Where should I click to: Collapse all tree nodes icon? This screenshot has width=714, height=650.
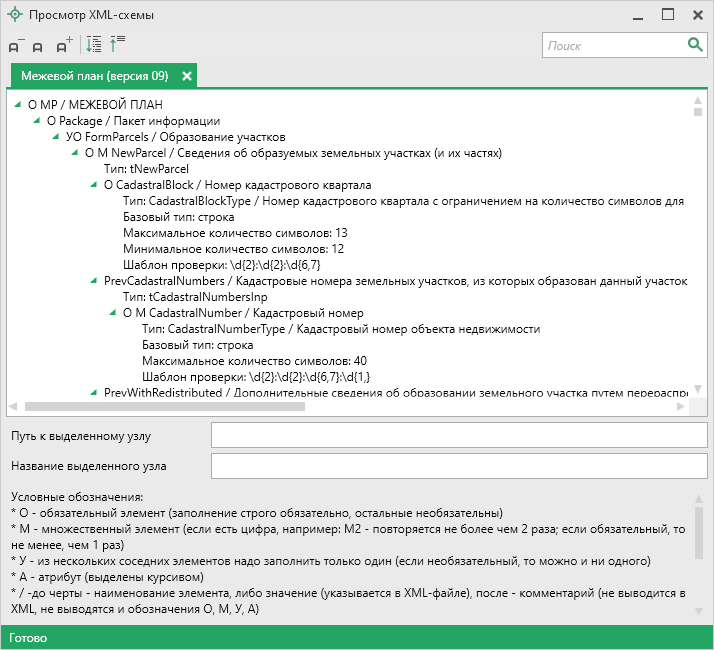[x=117, y=44]
